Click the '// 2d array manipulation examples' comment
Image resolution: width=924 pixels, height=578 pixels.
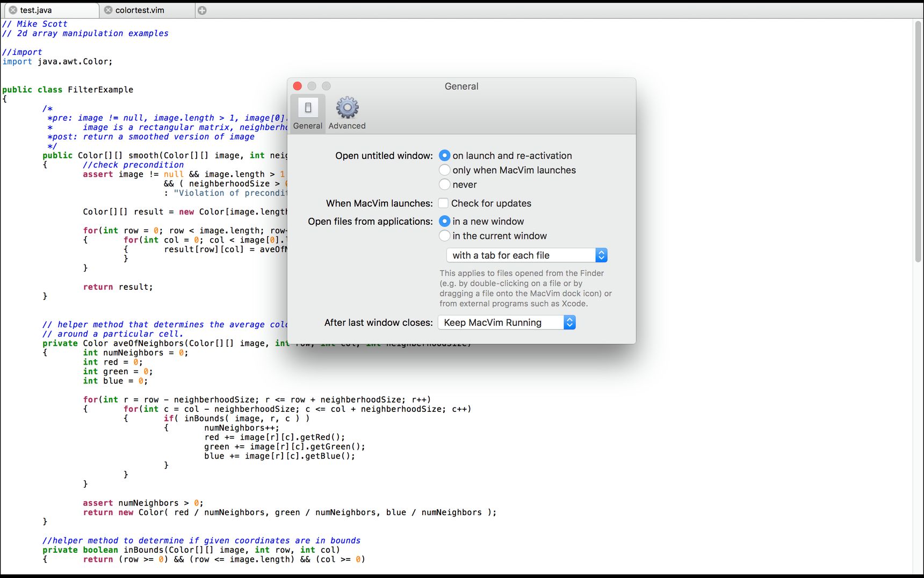(x=85, y=33)
